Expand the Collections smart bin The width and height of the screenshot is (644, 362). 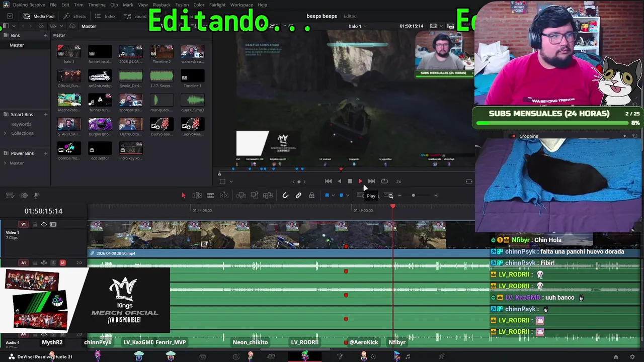[x=5, y=133]
